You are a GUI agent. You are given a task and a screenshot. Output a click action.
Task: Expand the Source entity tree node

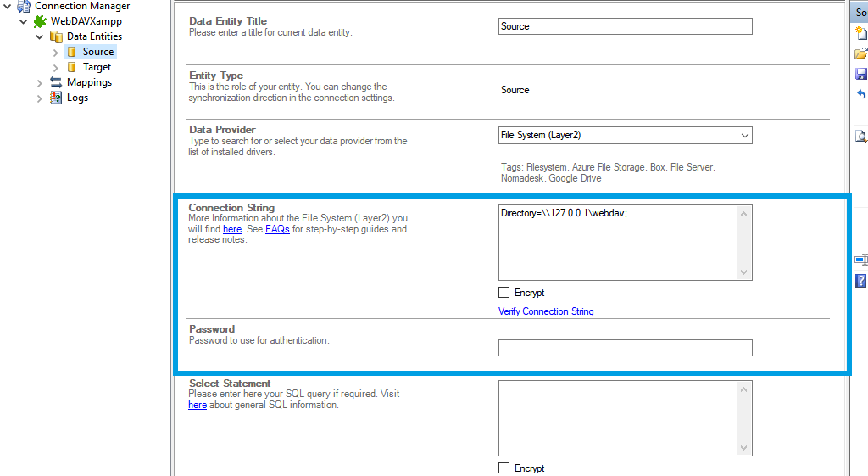pos(56,52)
